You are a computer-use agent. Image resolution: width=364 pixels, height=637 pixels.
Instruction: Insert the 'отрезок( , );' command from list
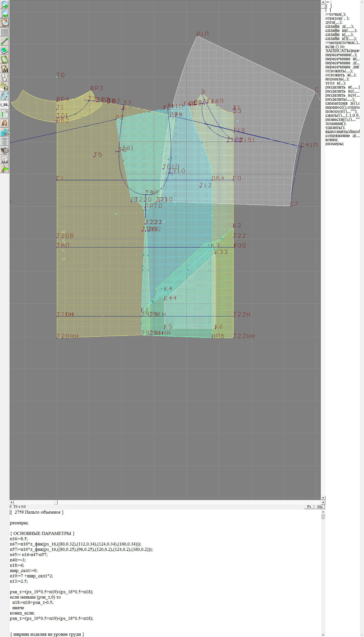[337, 18]
